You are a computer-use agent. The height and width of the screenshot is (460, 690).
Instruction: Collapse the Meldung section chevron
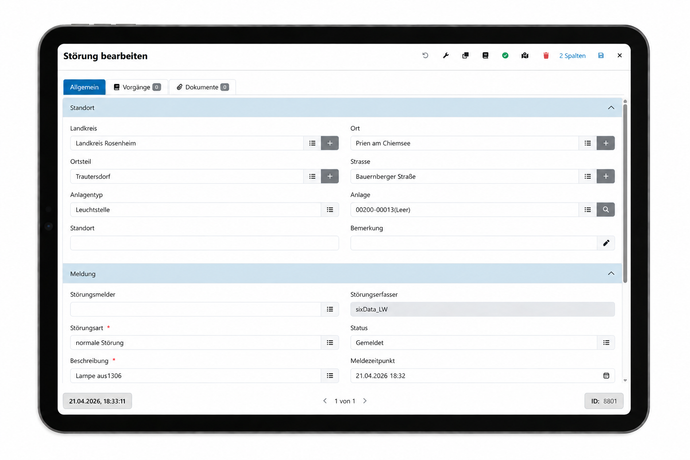point(611,274)
